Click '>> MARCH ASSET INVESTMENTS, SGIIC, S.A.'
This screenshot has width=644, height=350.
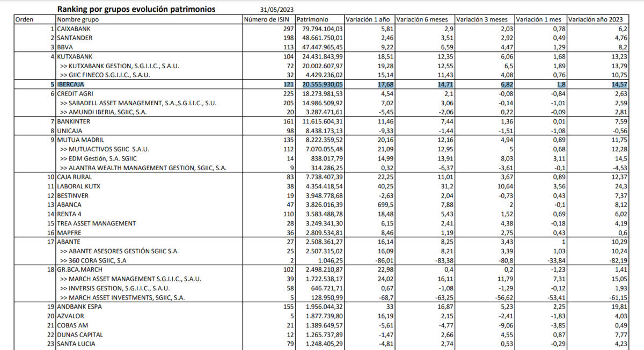[123, 297]
